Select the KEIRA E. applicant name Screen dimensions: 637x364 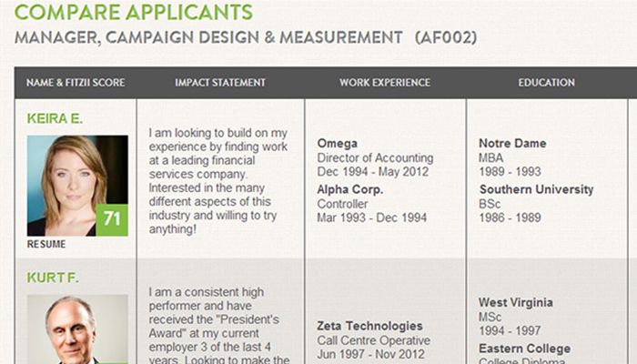56,118
